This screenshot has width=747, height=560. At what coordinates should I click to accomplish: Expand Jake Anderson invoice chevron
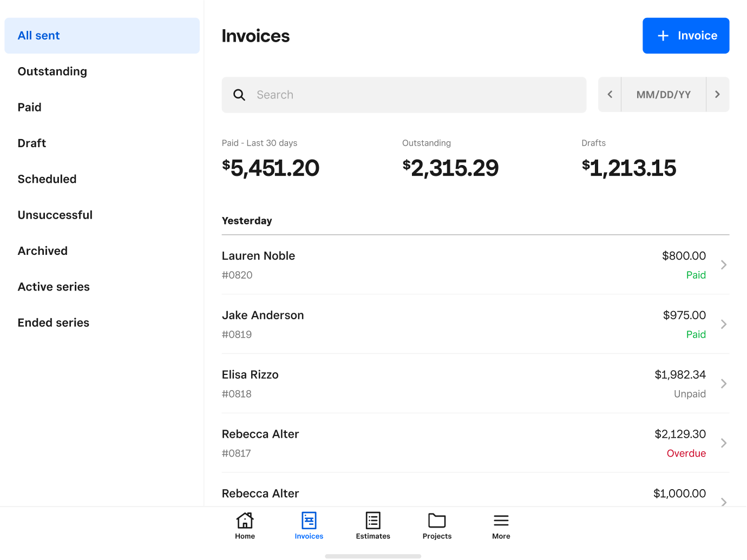(x=724, y=324)
